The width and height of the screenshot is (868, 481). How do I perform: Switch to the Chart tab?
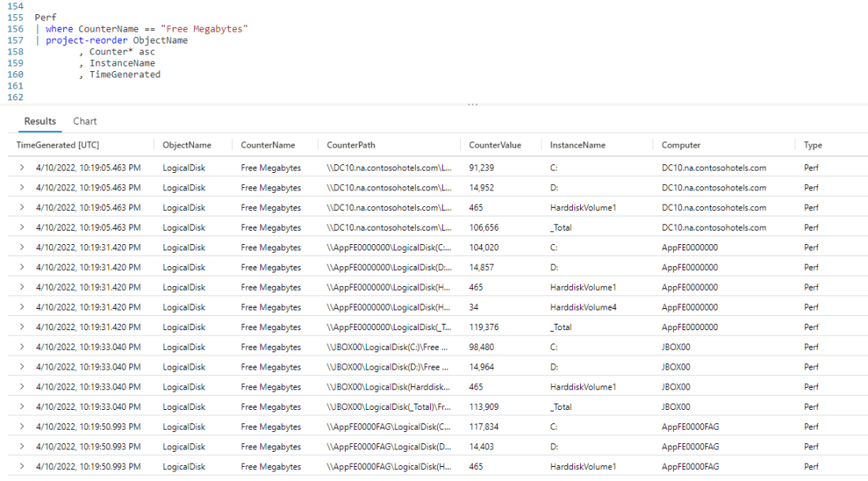[x=84, y=121]
